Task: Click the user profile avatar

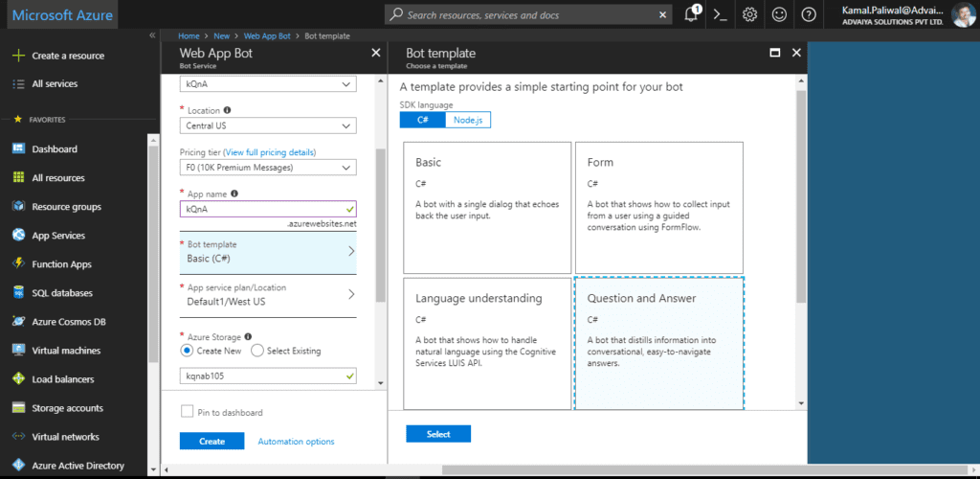Action: point(964,14)
